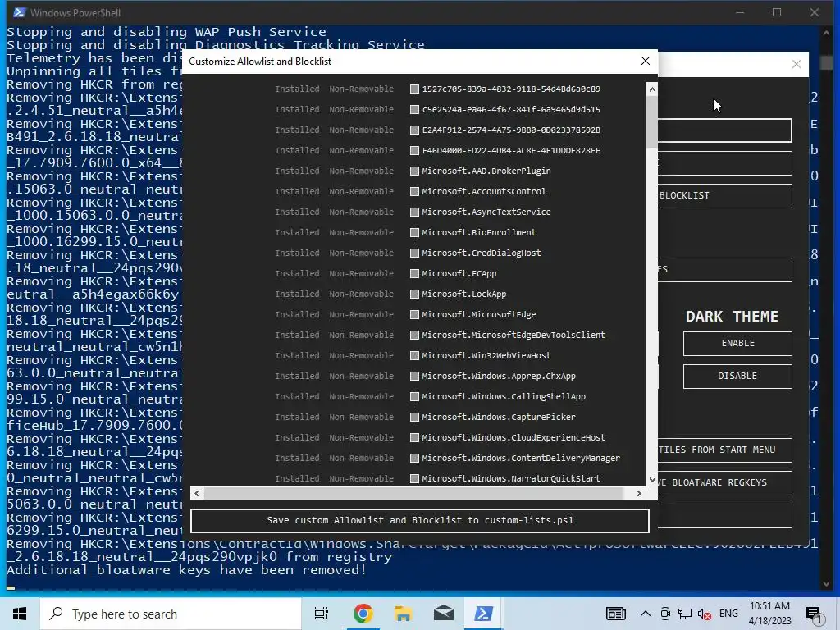This screenshot has width=840, height=630.
Task: Tick the Microsoft.Windows.NarratorQuickStart checkbox
Action: [414, 479]
